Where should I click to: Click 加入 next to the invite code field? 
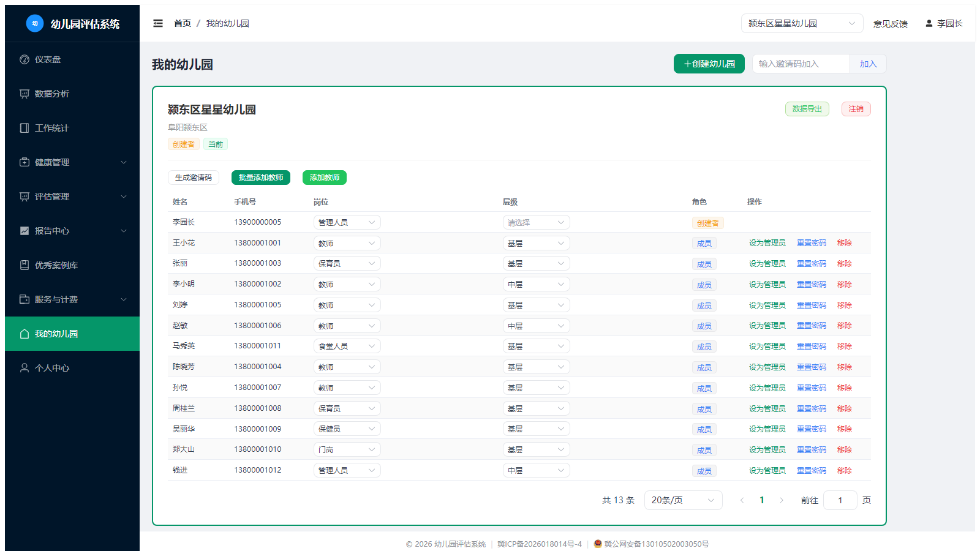point(868,64)
